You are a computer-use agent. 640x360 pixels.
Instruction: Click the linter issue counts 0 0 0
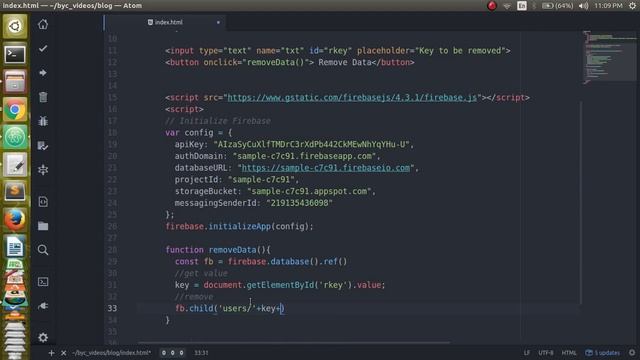(172, 353)
